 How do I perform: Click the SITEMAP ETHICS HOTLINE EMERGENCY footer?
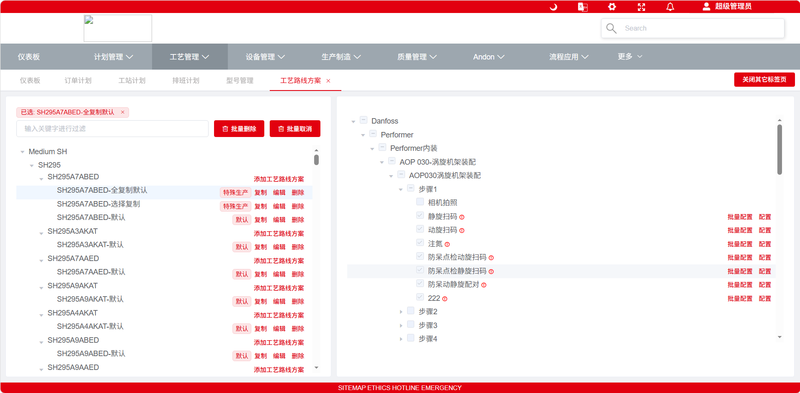pyautogui.click(x=399, y=388)
